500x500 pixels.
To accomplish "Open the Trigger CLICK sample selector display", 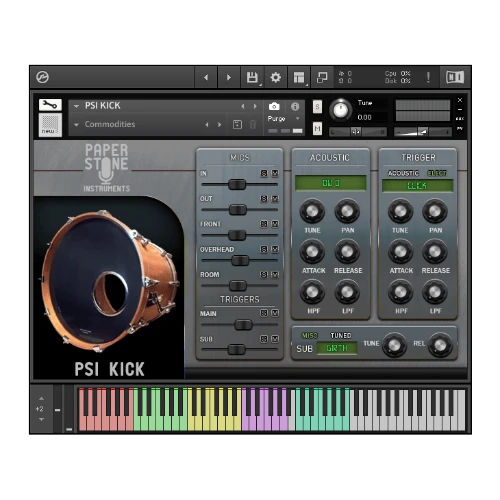I will (x=417, y=185).
